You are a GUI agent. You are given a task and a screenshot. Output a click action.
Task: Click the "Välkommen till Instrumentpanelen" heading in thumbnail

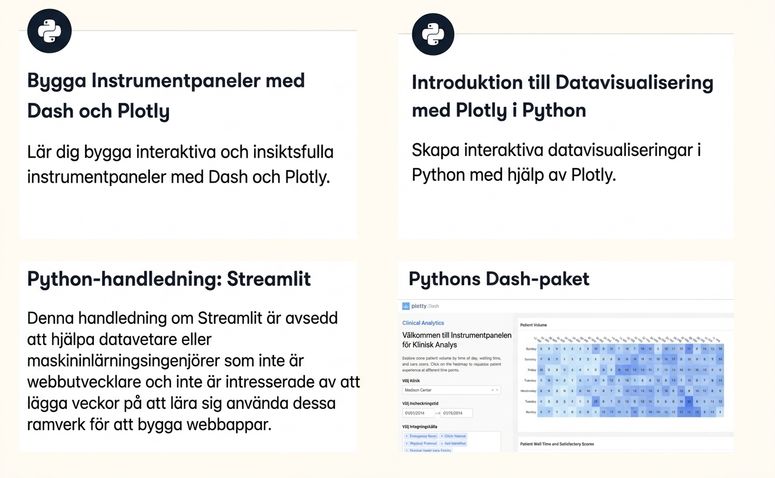pos(457,340)
